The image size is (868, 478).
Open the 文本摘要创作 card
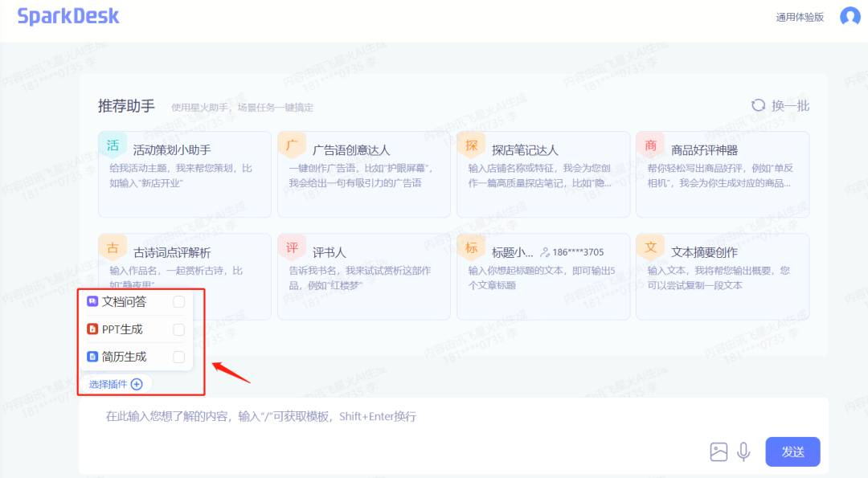[723, 276]
